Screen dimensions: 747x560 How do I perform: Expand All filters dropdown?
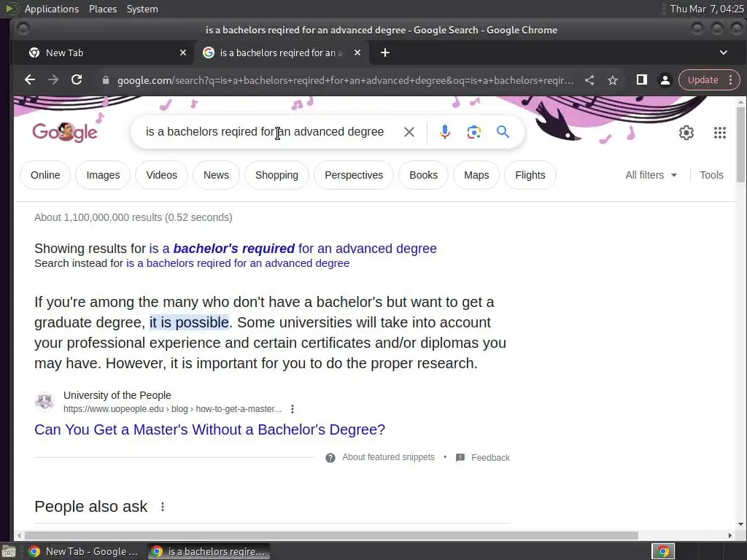tap(651, 175)
